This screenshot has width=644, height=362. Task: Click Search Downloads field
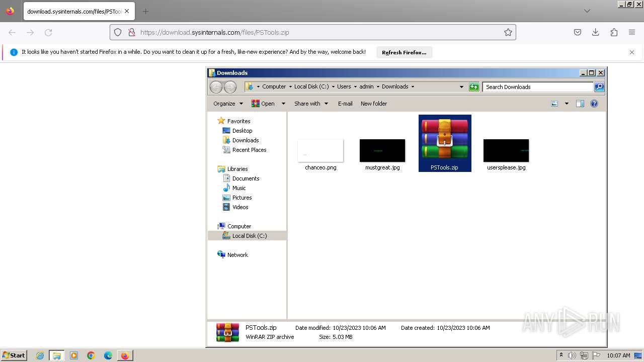coord(537,87)
